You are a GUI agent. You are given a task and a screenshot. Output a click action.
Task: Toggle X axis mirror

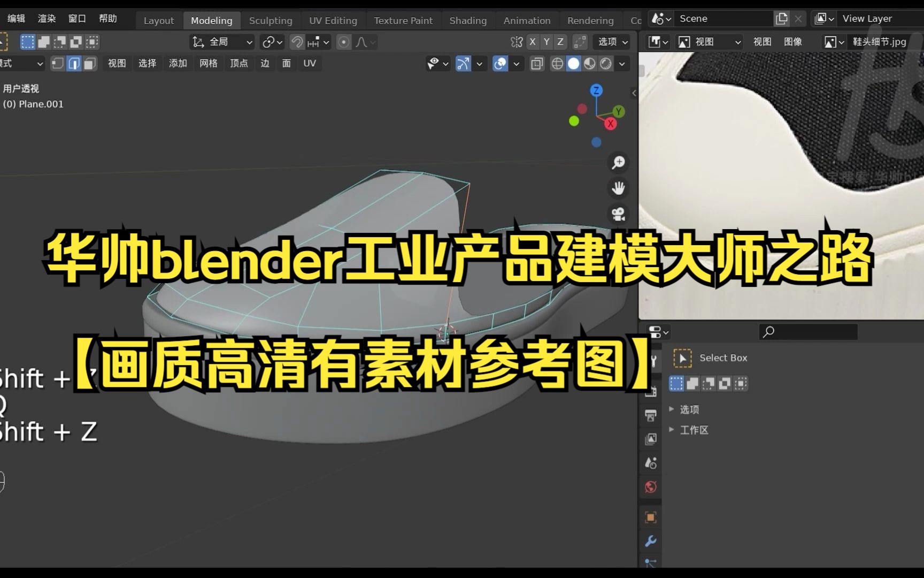coord(533,42)
